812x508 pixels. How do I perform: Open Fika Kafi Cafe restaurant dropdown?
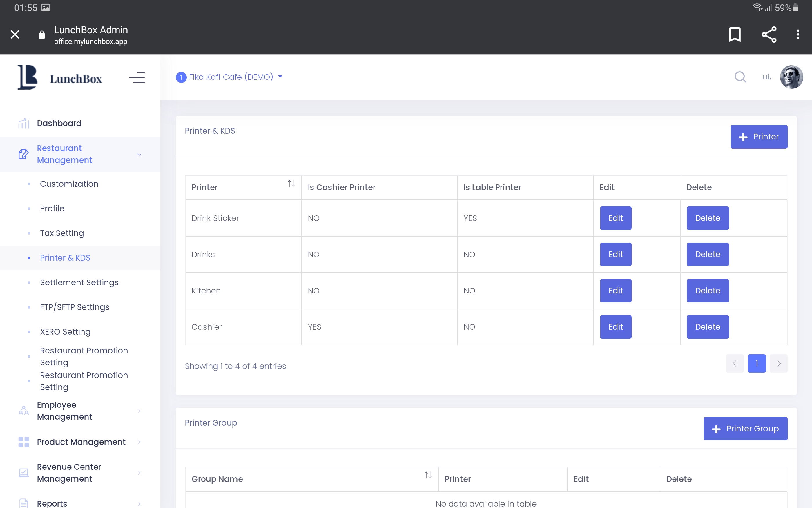click(x=231, y=77)
